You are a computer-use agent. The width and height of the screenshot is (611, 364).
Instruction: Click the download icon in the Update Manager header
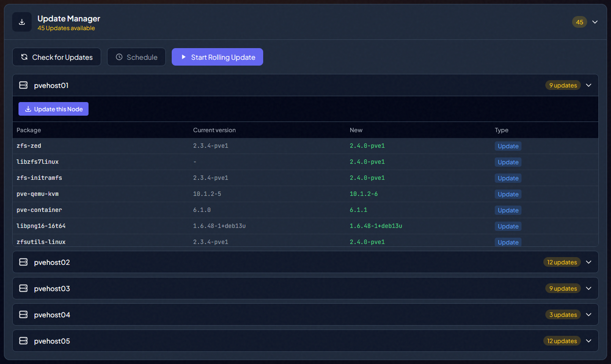(21, 21)
